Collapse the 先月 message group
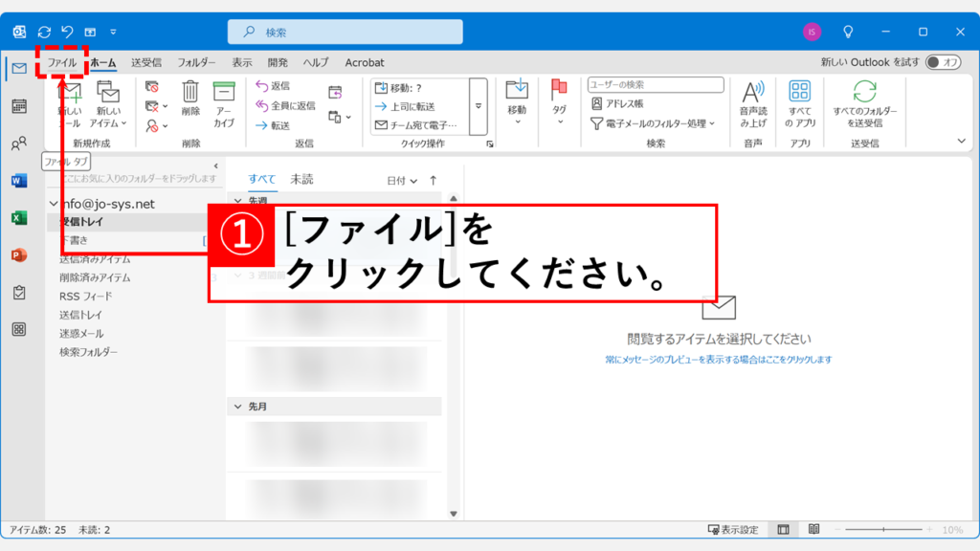This screenshot has height=551, width=980. 237,407
